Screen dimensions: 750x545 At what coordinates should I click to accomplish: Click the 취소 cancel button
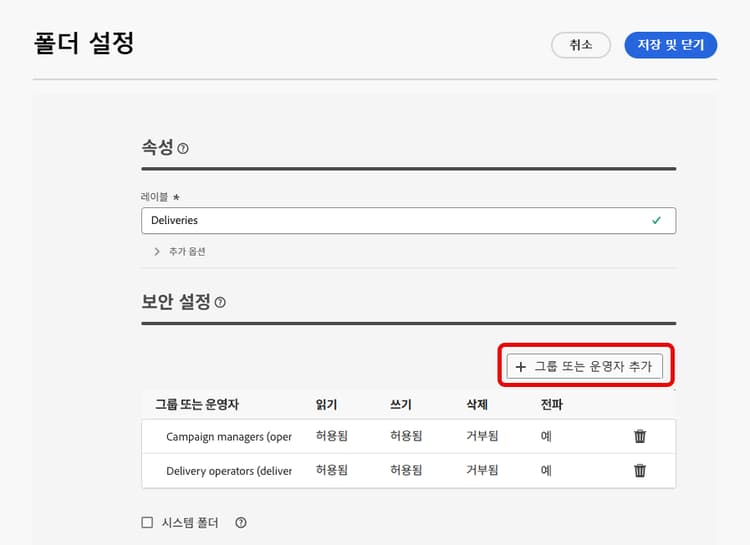581,45
